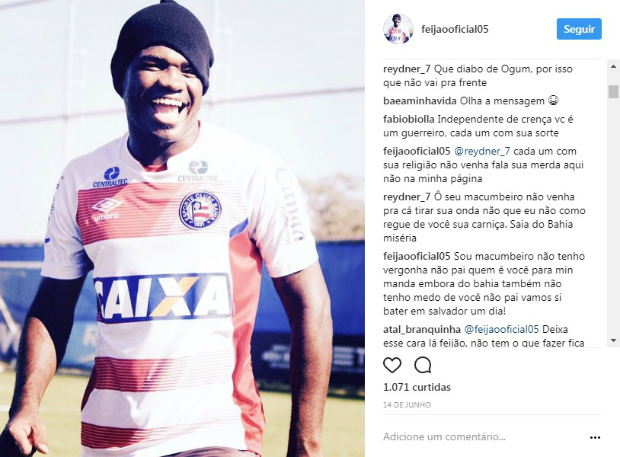Visit atal_branquinha commenter profile
The height and width of the screenshot is (457, 620).
pos(422,329)
